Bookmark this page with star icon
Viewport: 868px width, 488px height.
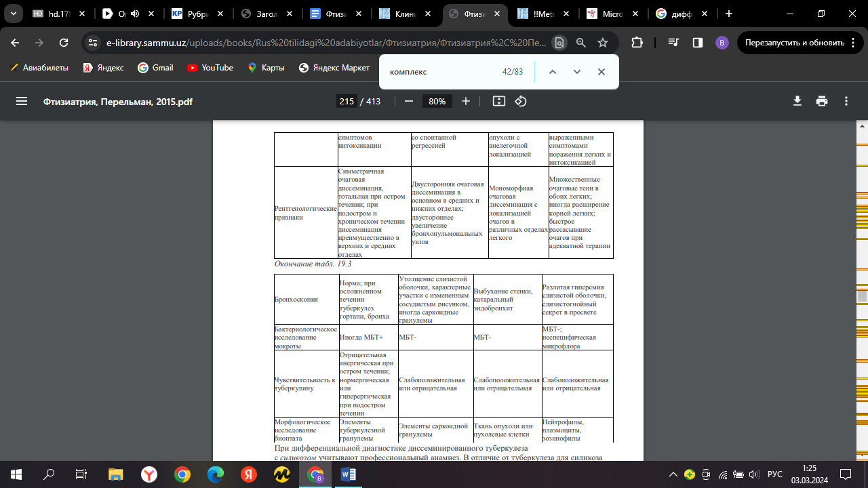[x=603, y=42]
